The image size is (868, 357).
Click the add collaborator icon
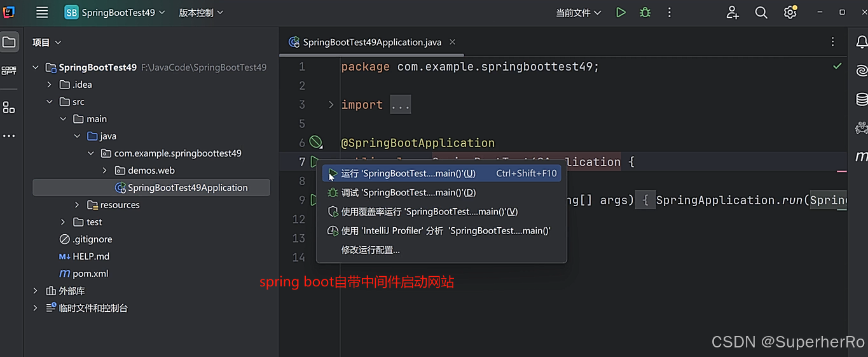pyautogui.click(x=733, y=13)
